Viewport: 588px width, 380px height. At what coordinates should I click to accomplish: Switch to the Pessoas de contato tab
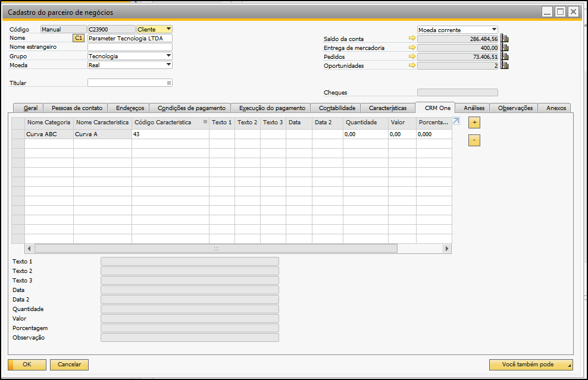77,108
